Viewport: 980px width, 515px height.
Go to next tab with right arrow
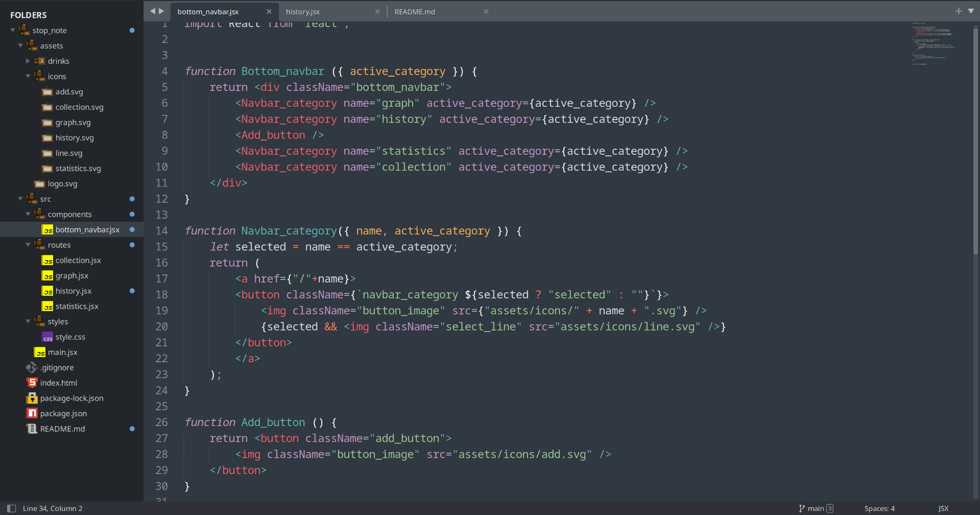tap(161, 11)
